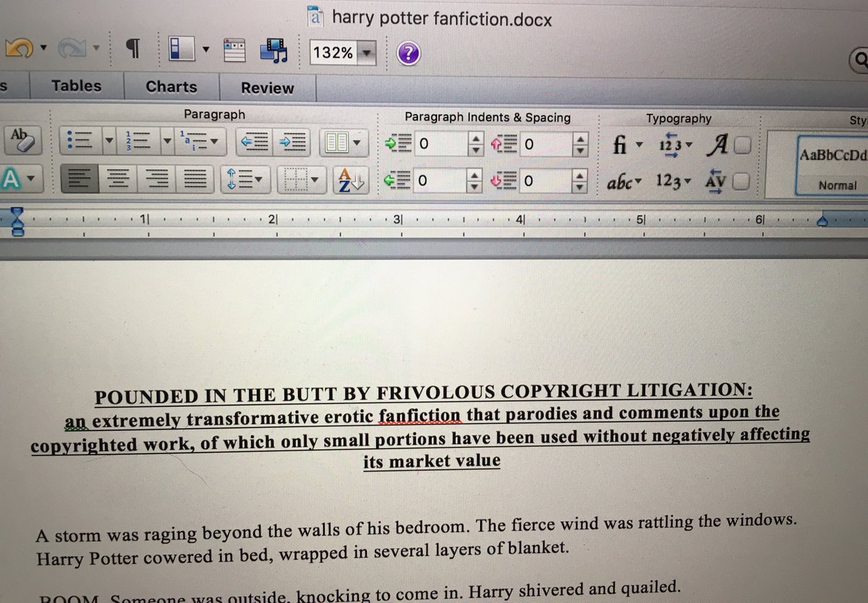This screenshot has width=868, height=603.
Task: Switch to the Charts tab
Action: (171, 87)
